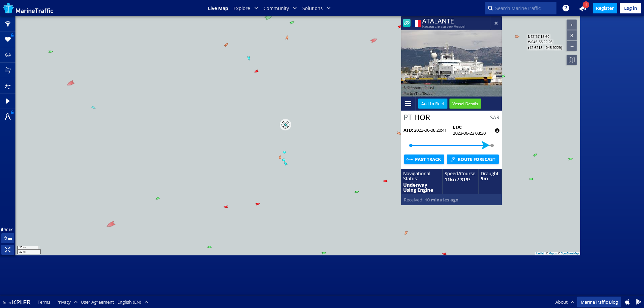Zoom out the map with minus button

click(x=572, y=46)
